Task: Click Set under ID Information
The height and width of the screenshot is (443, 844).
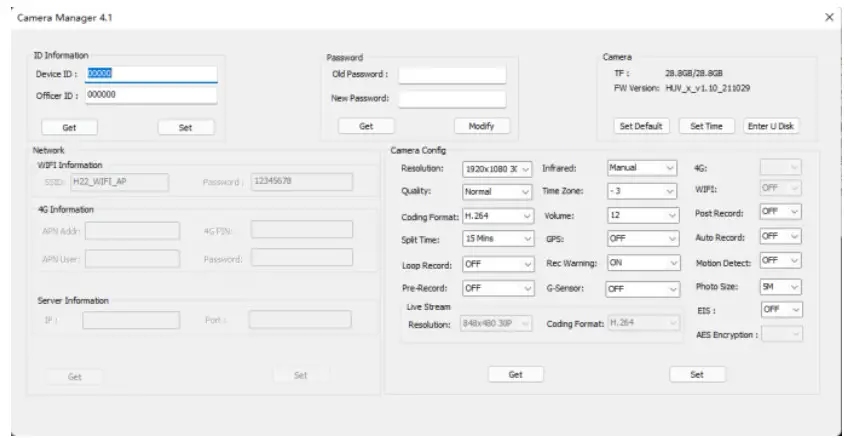Action: tap(185, 128)
